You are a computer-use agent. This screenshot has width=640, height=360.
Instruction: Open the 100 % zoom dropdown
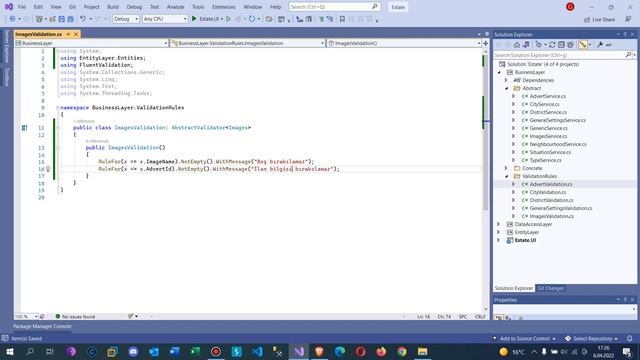[x=26, y=316]
